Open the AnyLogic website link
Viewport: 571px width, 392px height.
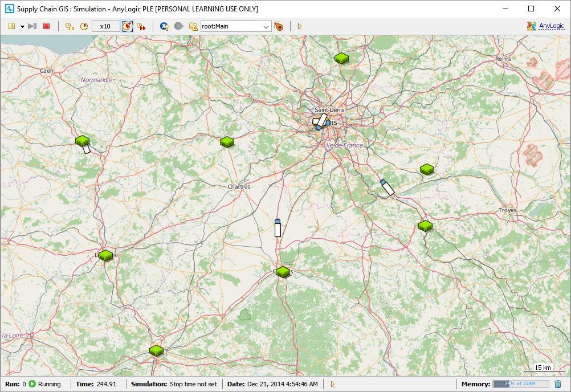click(551, 26)
